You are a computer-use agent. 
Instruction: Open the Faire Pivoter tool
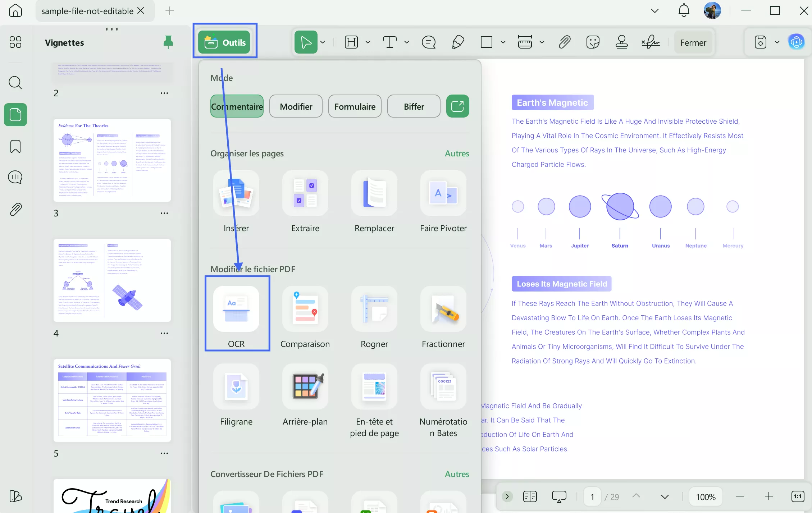[443, 202]
